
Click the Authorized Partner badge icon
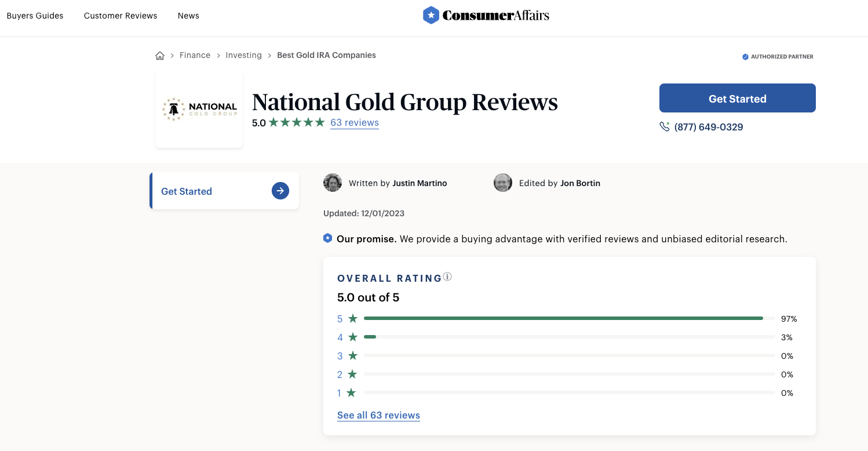[x=745, y=57]
